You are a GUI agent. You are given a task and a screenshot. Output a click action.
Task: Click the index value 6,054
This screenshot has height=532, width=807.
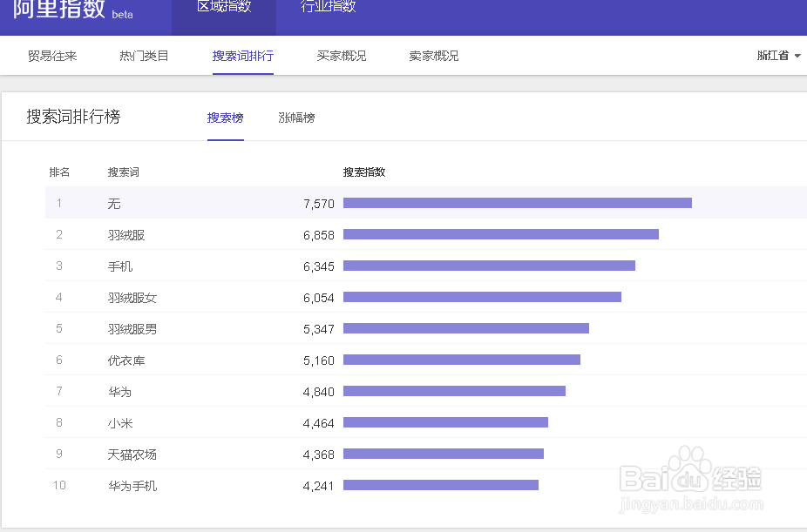click(x=319, y=298)
